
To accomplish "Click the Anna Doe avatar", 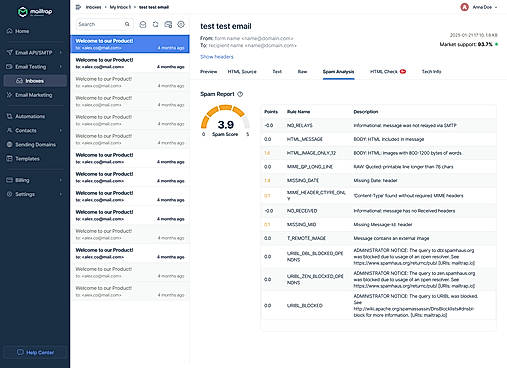I will click(x=464, y=7).
